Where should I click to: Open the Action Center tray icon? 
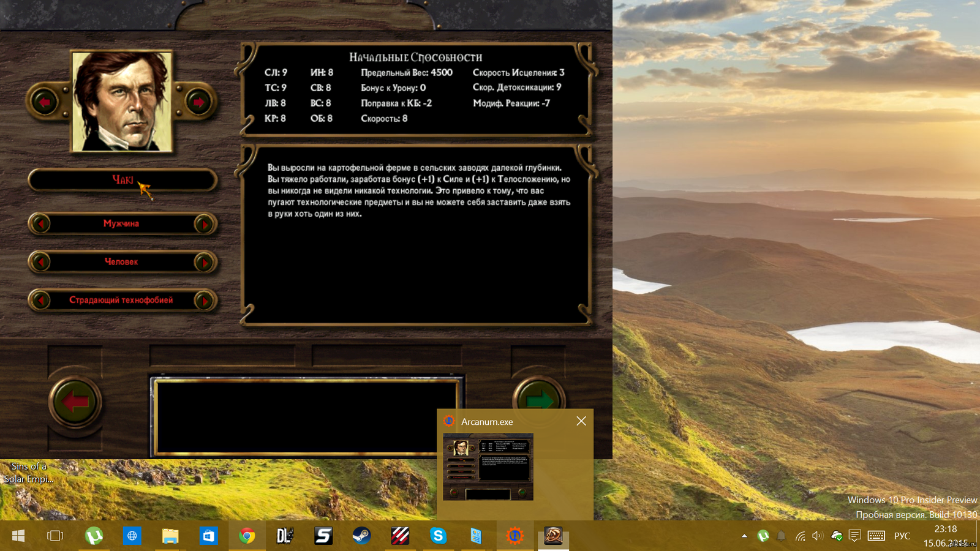tap(855, 536)
